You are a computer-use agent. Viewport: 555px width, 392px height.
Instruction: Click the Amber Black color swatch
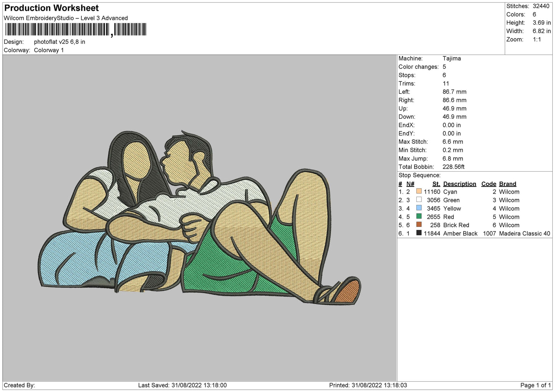[x=419, y=233]
